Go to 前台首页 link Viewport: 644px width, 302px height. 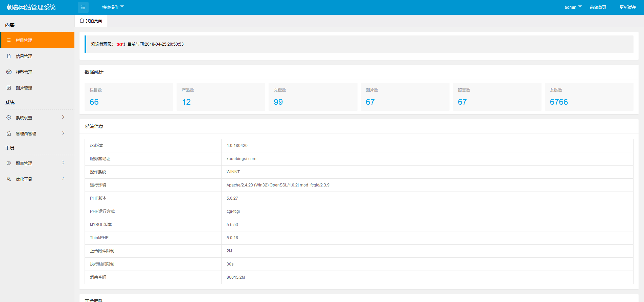tap(598, 7)
